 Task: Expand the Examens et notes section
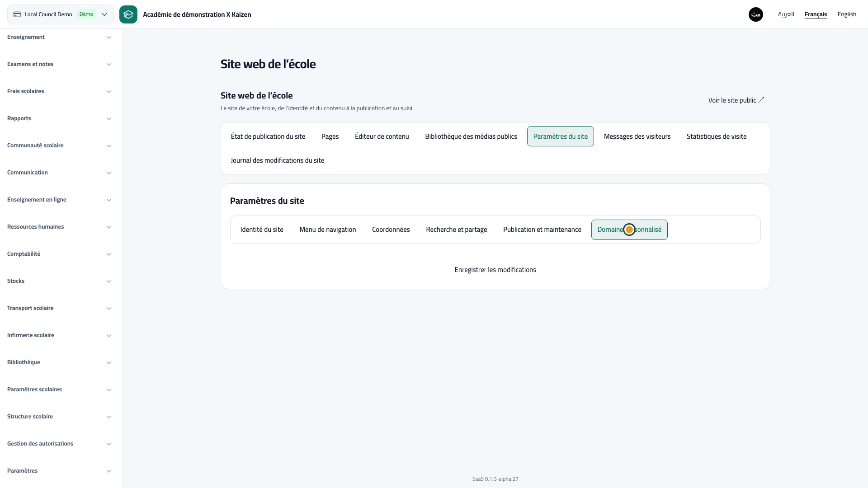(59, 64)
